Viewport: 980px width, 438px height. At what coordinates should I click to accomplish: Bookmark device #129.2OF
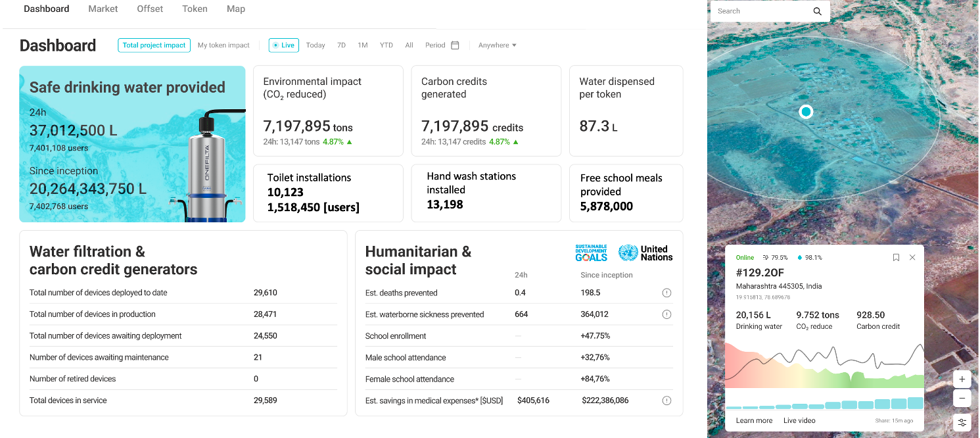click(x=896, y=258)
